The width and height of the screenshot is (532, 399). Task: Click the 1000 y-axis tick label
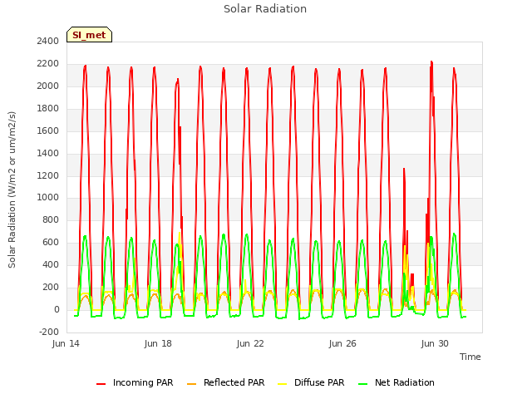coord(48,198)
